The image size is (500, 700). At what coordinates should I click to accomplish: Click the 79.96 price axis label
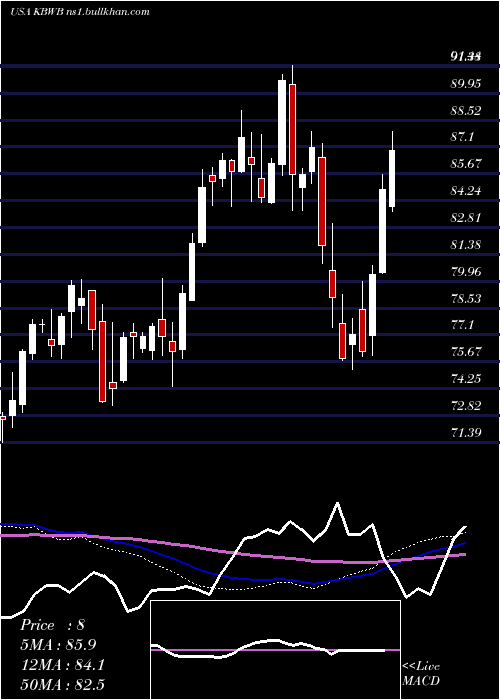click(466, 271)
